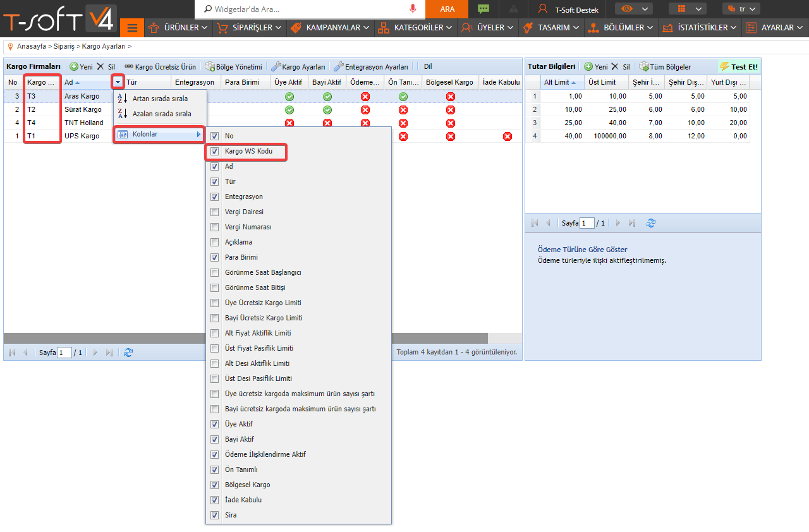Expand the ÜRÜNLER menu
809x532 pixels.
coord(178,28)
